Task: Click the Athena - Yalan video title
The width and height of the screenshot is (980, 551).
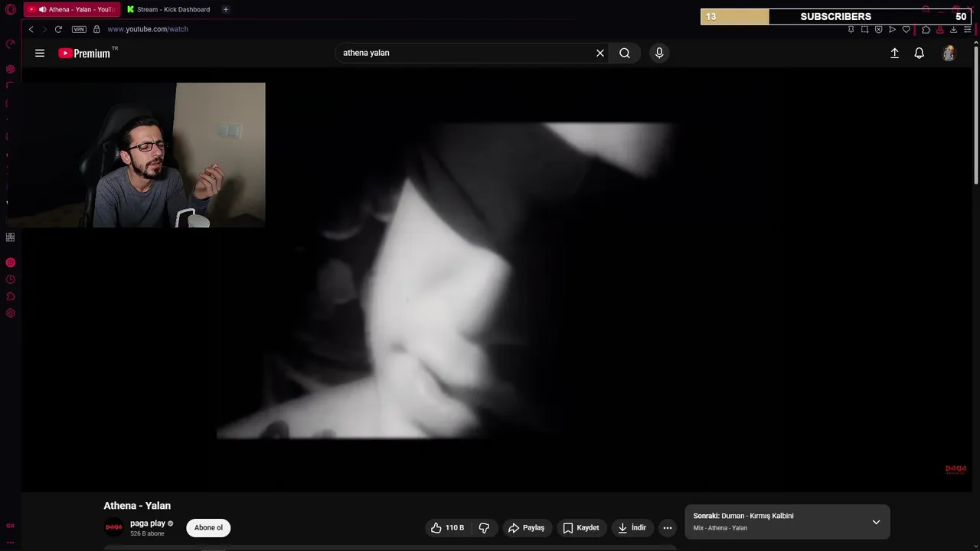Action: point(137,506)
